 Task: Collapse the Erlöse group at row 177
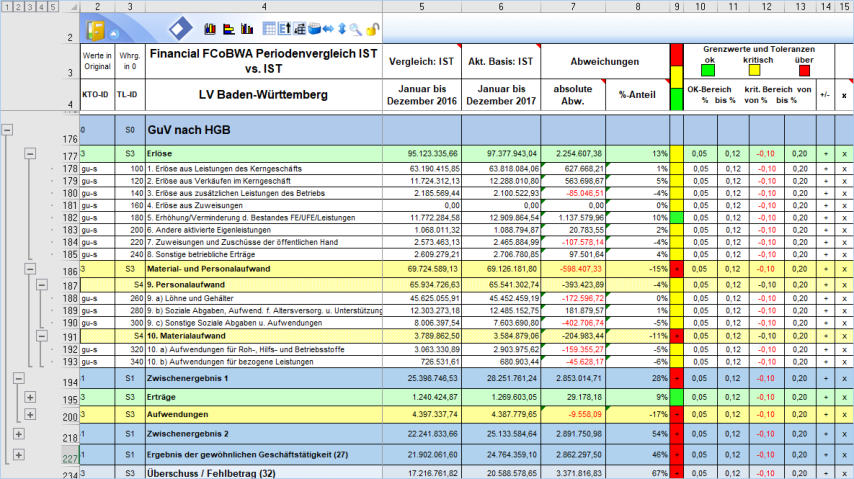coord(30,154)
